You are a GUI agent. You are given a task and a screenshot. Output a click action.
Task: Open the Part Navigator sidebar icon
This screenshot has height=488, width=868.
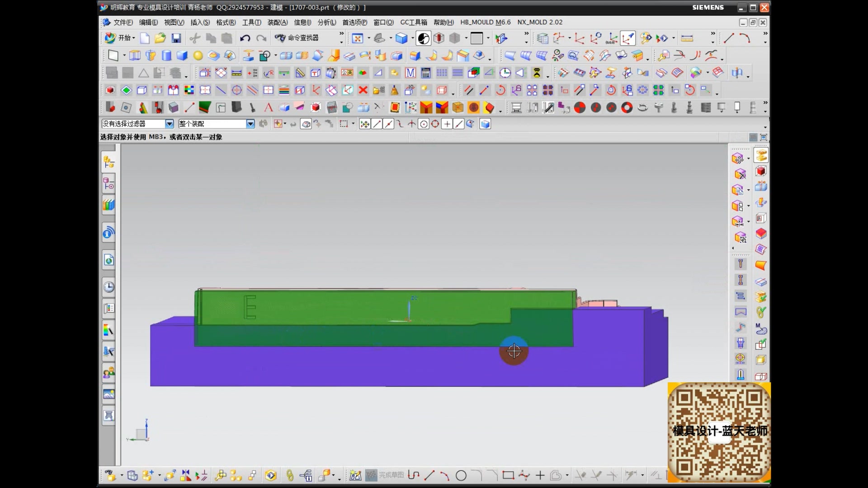coord(108,183)
